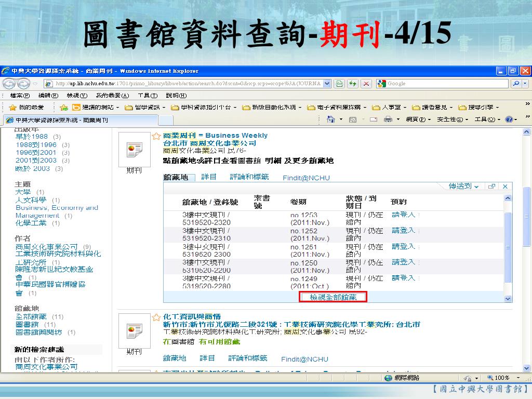Click the page vertical scrollbar up arrow
The height and width of the screenshot is (399, 532).
tap(526, 132)
